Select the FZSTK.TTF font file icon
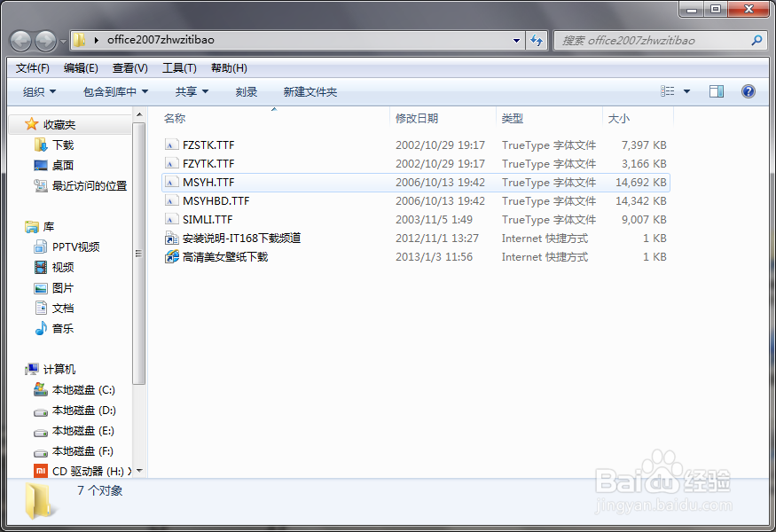This screenshot has height=532, width=776. tap(171, 145)
